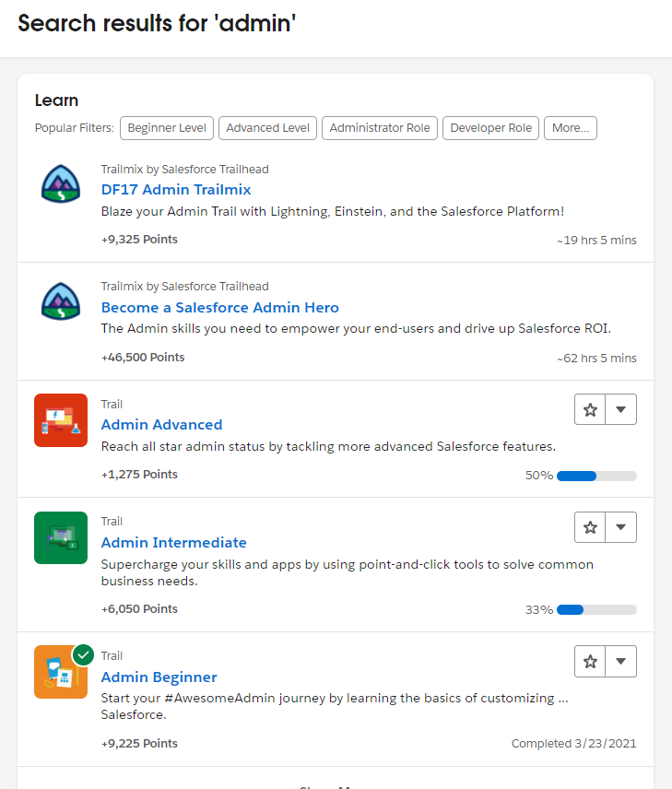Image resolution: width=672 pixels, height=789 pixels.
Task: Click the "Search results for 'admin'" heading
Action: [157, 24]
